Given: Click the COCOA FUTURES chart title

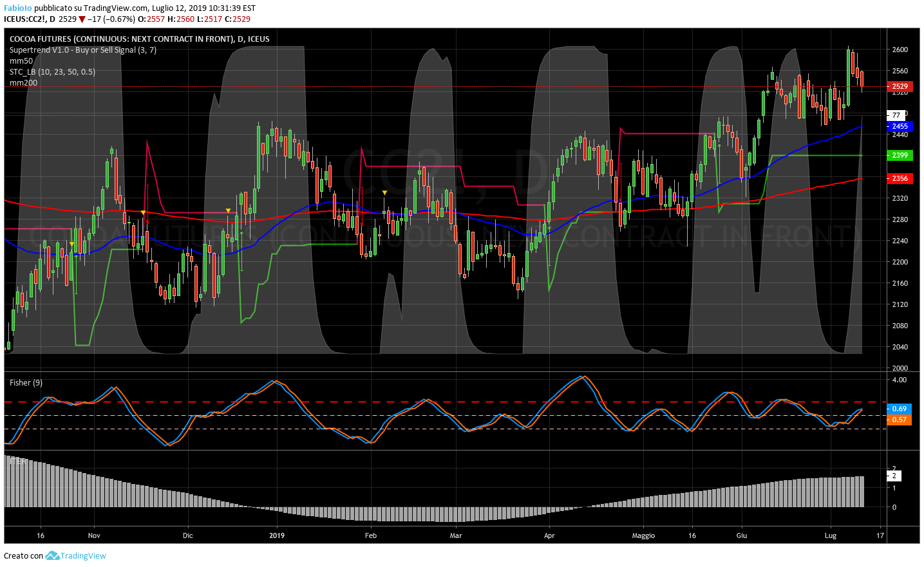Looking at the screenshot, I should point(140,39).
